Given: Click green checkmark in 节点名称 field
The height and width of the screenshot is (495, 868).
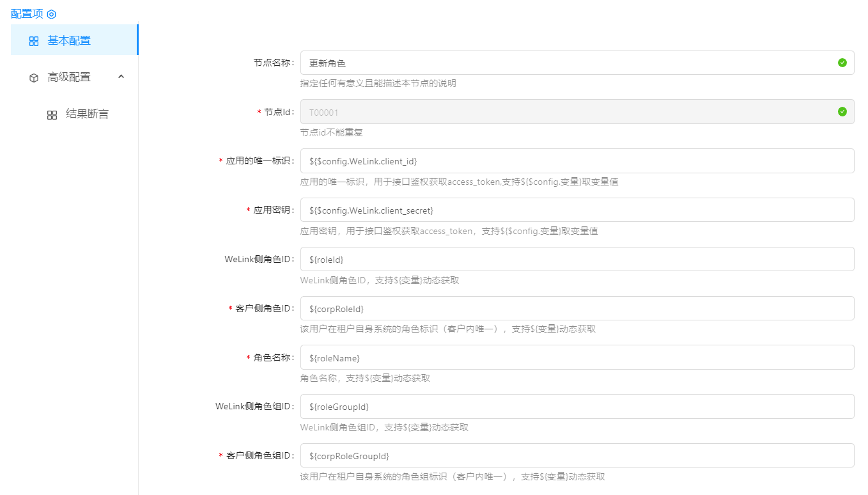Looking at the screenshot, I should (842, 63).
